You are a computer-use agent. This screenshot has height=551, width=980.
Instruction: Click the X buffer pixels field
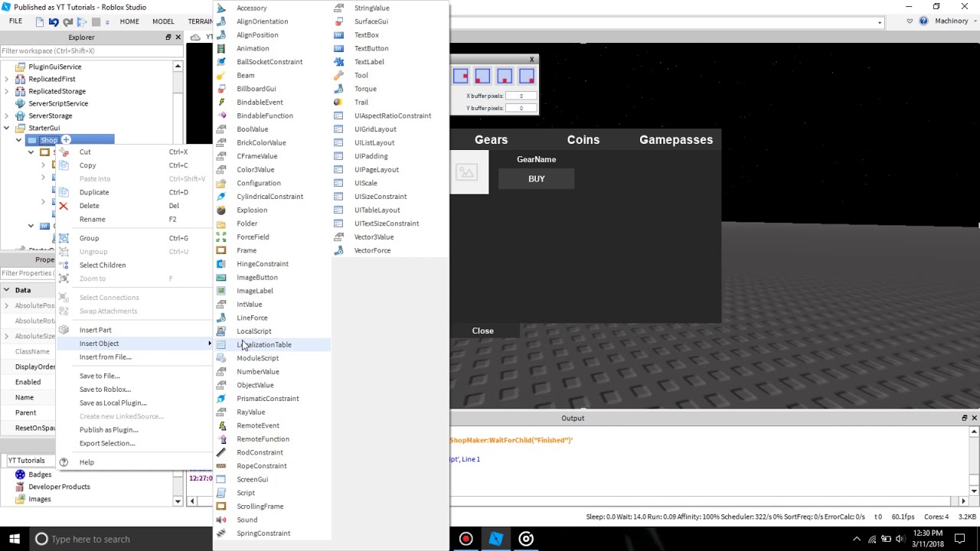tap(521, 96)
